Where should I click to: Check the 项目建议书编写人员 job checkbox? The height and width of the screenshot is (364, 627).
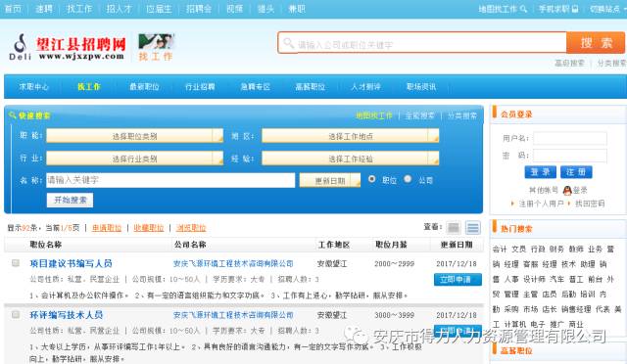coord(16,263)
